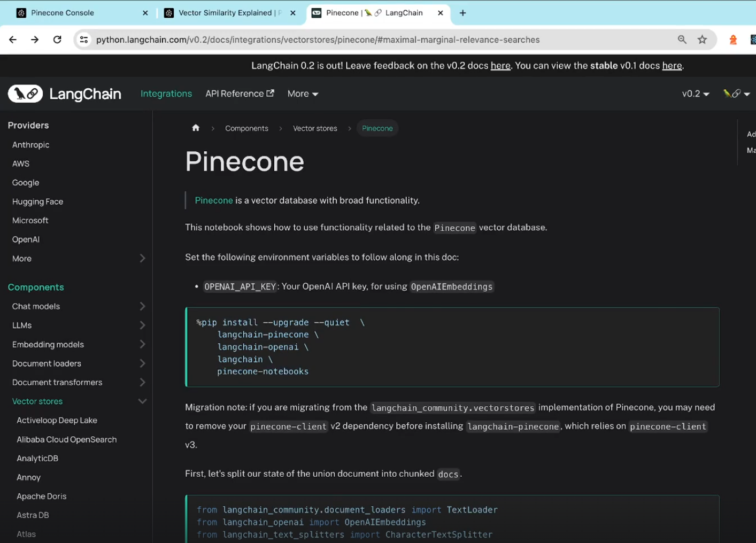Image resolution: width=756 pixels, height=543 pixels.
Task: Open Alibaba Cloud OpenSearch page
Action: click(x=66, y=439)
